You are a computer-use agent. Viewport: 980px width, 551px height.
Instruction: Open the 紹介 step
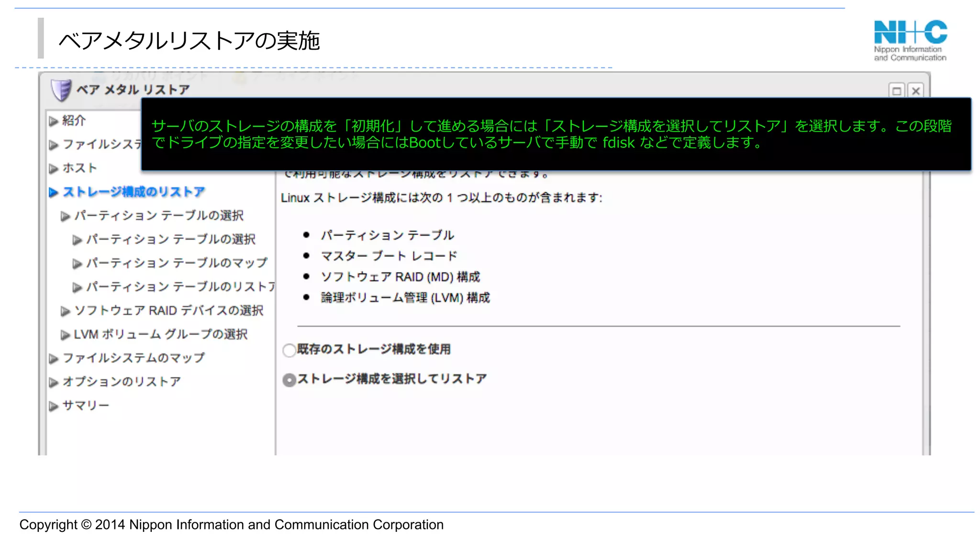[74, 121]
